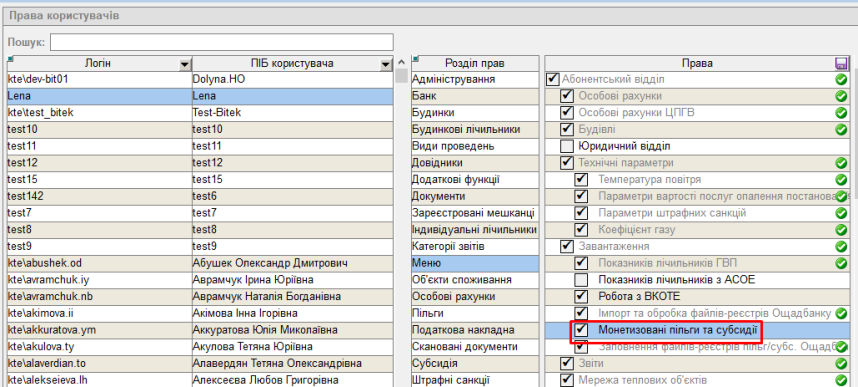Open the Логін column filter dropdown
858x387 pixels.
pyautogui.click(x=185, y=65)
